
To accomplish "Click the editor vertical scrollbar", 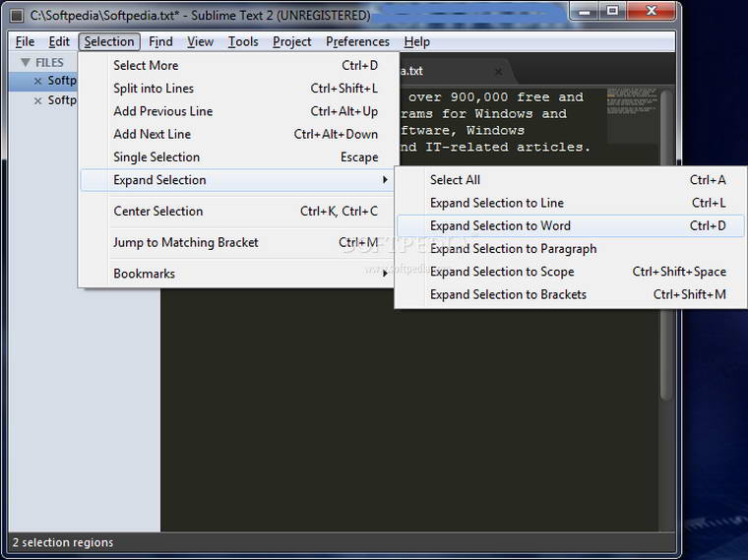I will coord(666,243).
